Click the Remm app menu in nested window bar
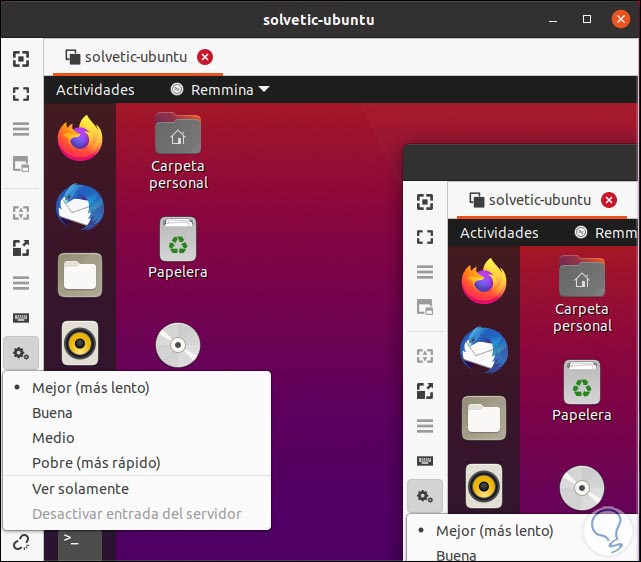The width and height of the screenshot is (641, 562). click(606, 233)
